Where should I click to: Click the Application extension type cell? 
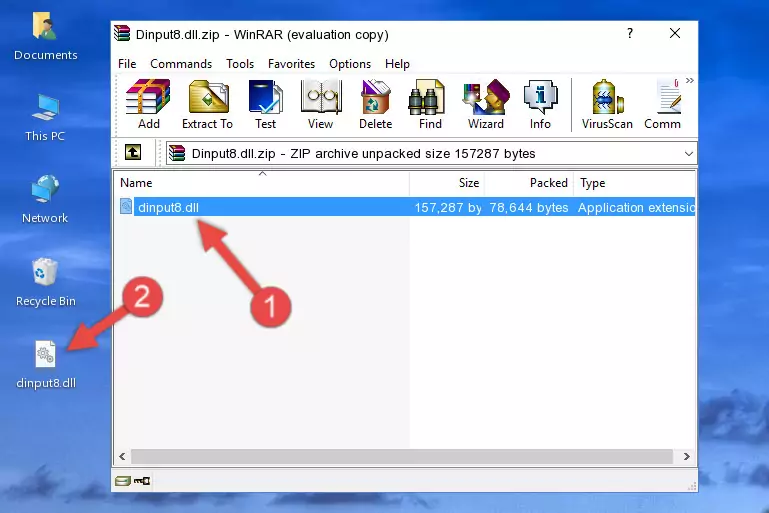tap(636, 208)
